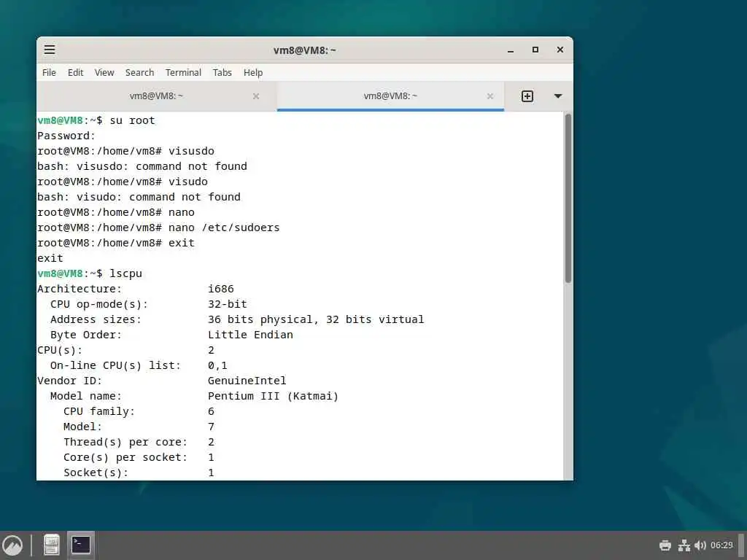Open the hamburger menu in terminal titlebar
Viewport: 747px width, 560px height.
click(x=50, y=50)
